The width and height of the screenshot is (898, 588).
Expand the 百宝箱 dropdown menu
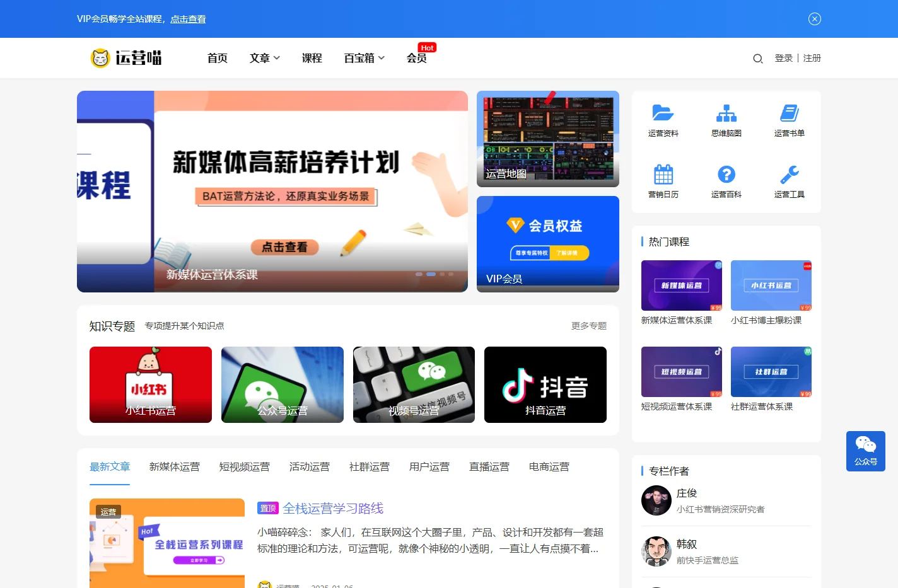[364, 58]
